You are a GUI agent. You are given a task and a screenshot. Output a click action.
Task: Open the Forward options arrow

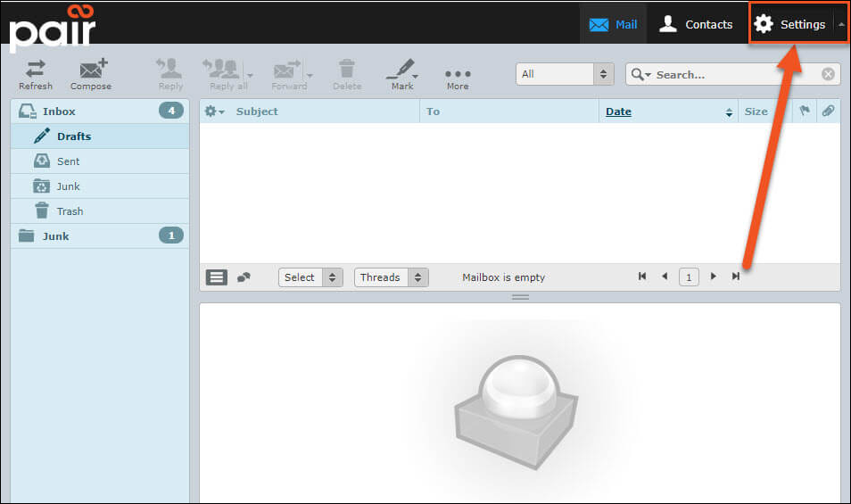310,75
